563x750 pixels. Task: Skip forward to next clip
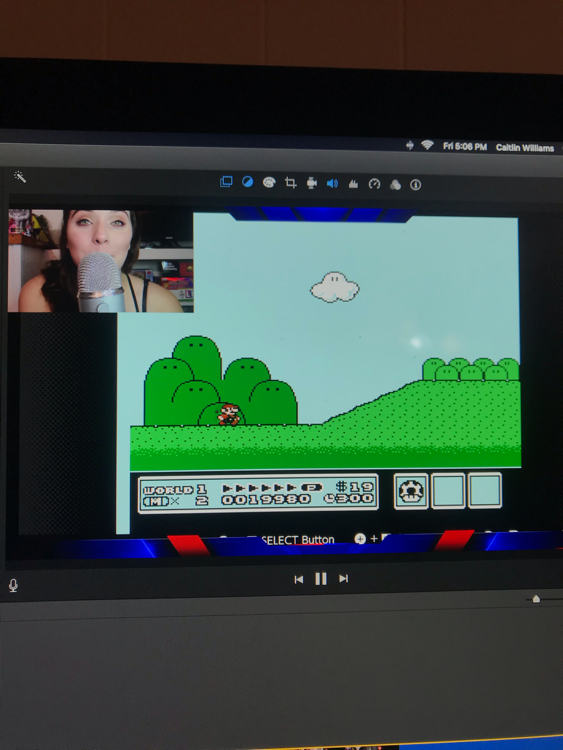343,579
